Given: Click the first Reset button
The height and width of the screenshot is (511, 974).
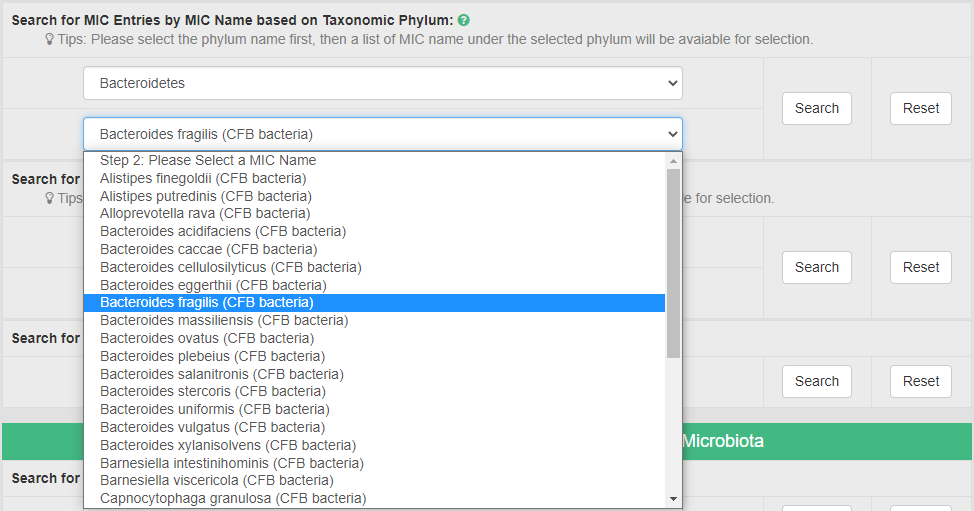Looking at the screenshot, I should click(x=920, y=108).
